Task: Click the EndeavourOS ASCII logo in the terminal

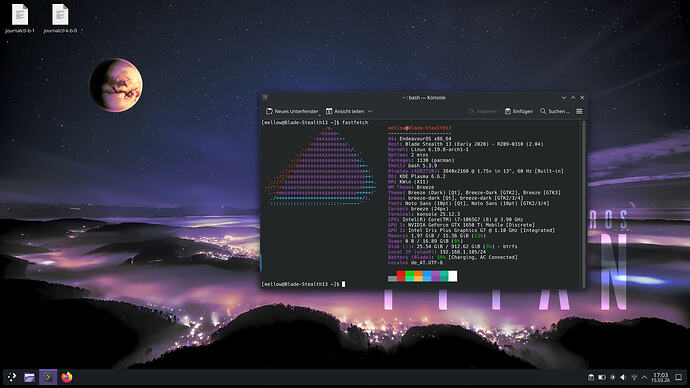Action: tap(321, 167)
